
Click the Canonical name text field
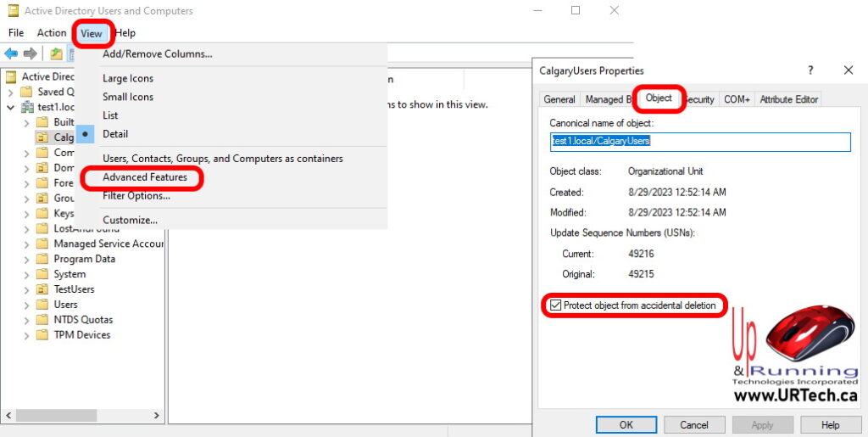click(699, 142)
